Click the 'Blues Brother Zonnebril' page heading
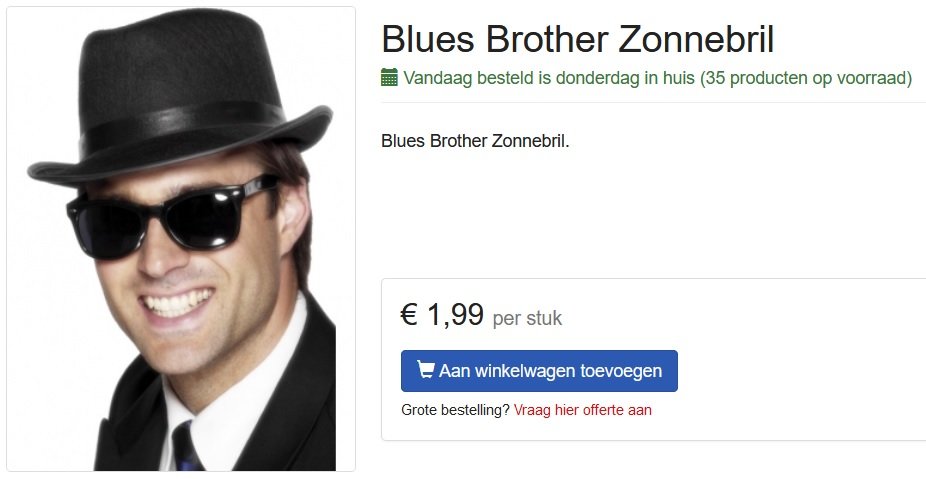Viewport: 926px width, 479px height. click(577, 39)
